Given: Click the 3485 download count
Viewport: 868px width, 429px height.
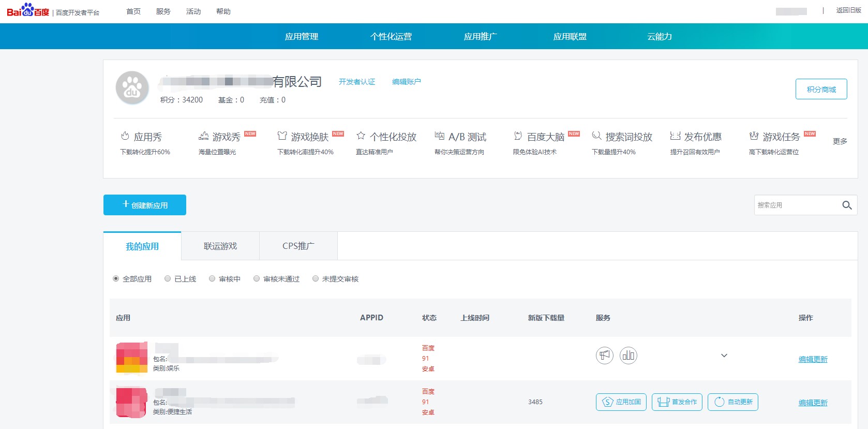Looking at the screenshot, I should point(535,402).
